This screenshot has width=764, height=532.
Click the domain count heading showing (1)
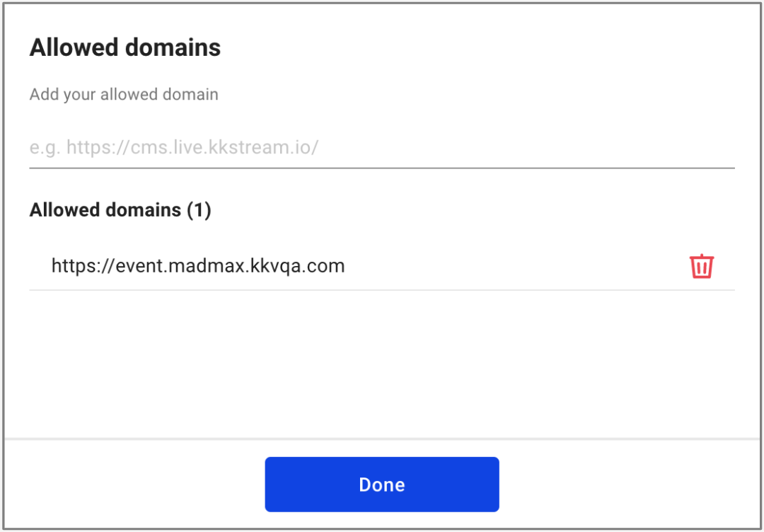click(x=120, y=210)
